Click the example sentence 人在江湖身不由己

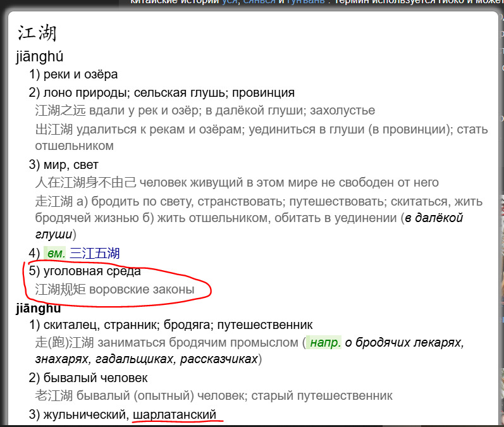(85, 183)
